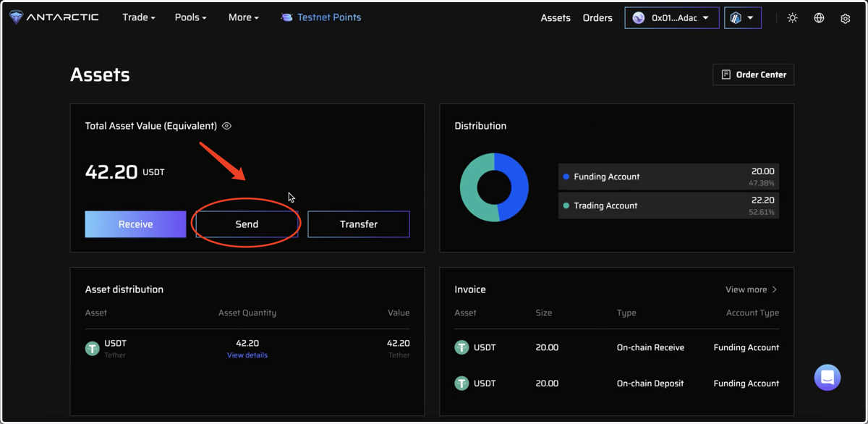Click the Order Center document icon

pos(726,75)
